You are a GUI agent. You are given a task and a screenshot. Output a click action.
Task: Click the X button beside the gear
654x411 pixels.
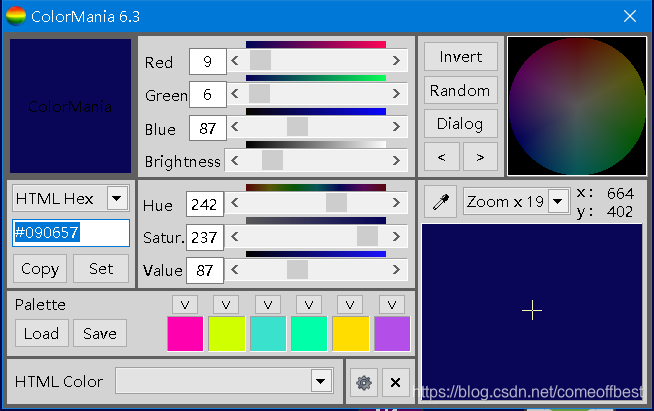point(395,382)
